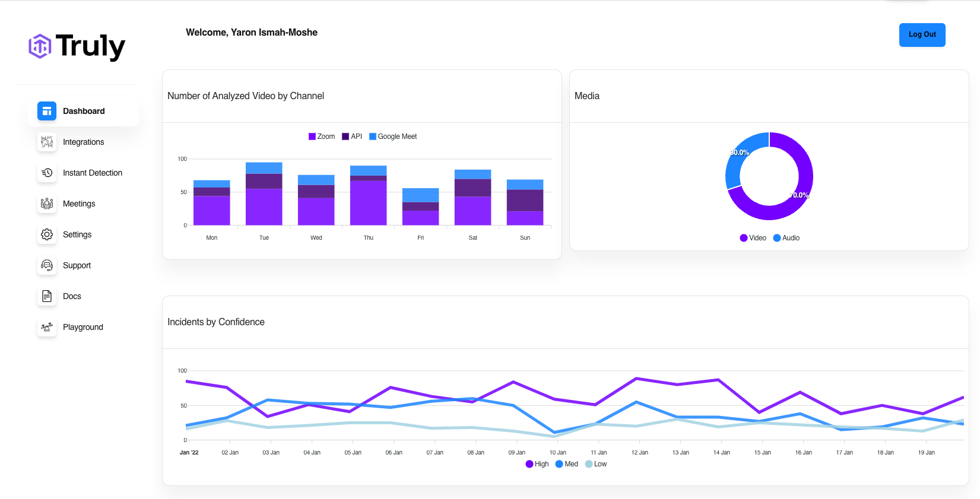The width and height of the screenshot is (980, 499).
Task: Click the Welcome, Yaron Ismah-Moshe heading
Action: (252, 33)
